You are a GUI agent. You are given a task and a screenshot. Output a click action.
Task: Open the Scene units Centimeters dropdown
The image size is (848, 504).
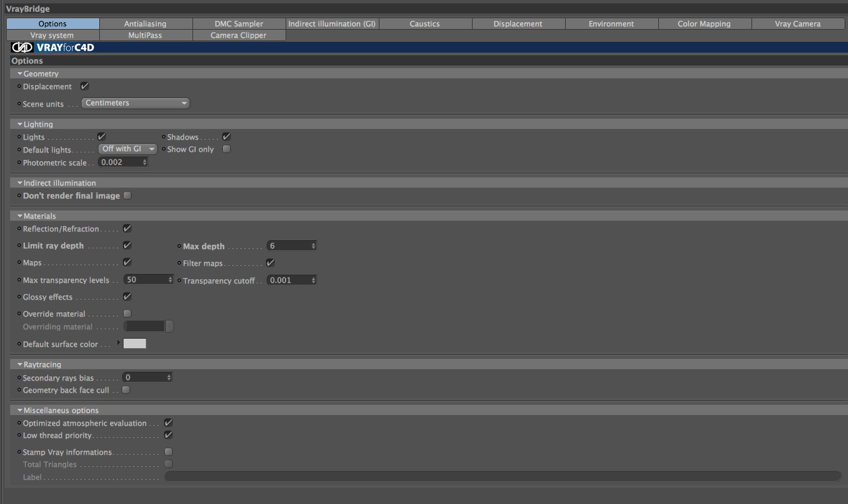(136, 103)
